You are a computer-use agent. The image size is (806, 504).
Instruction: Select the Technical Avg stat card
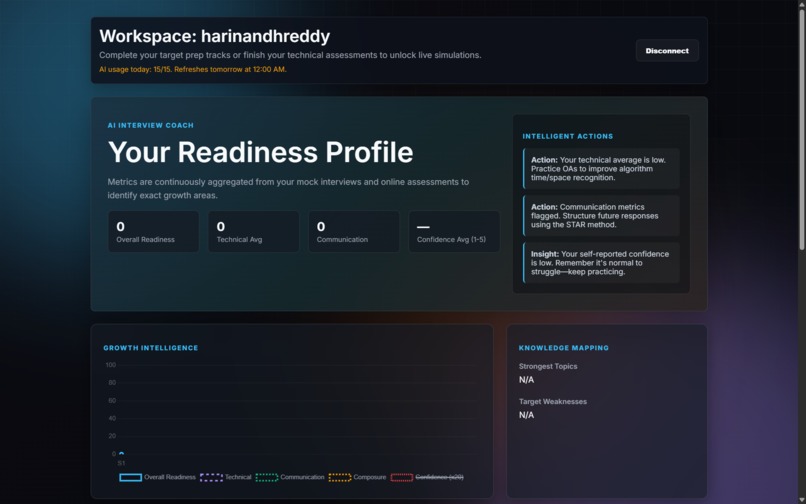tap(253, 231)
